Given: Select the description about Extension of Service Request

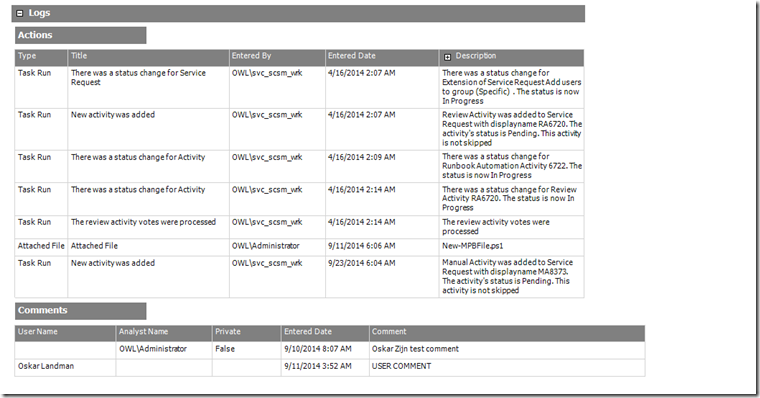Looking at the screenshot, I should click(512, 87).
